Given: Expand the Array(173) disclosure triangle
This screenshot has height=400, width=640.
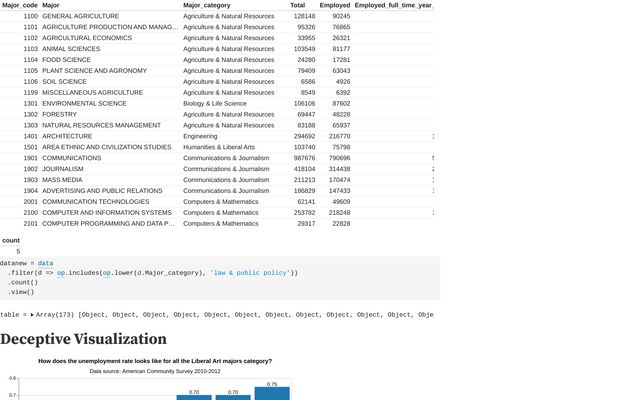Looking at the screenshot, I should [32, 314].
